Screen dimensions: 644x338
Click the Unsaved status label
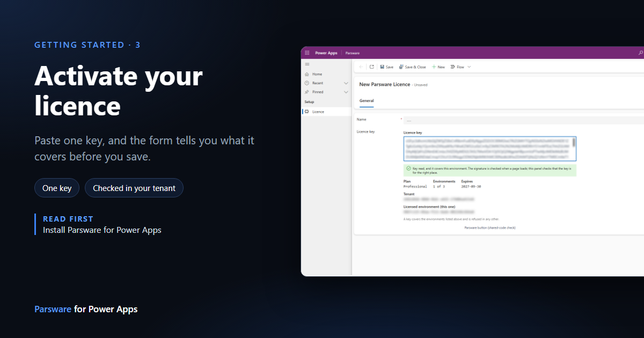[421, 85]
